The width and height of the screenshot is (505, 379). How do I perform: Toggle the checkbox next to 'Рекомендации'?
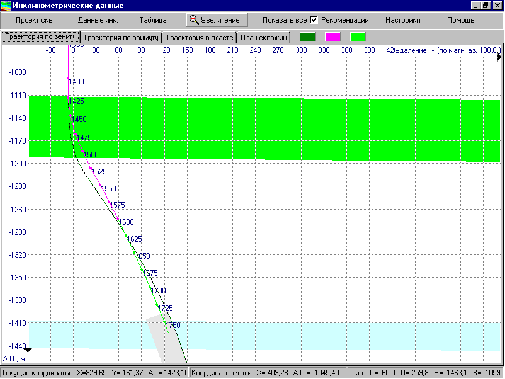click(314, 20)
